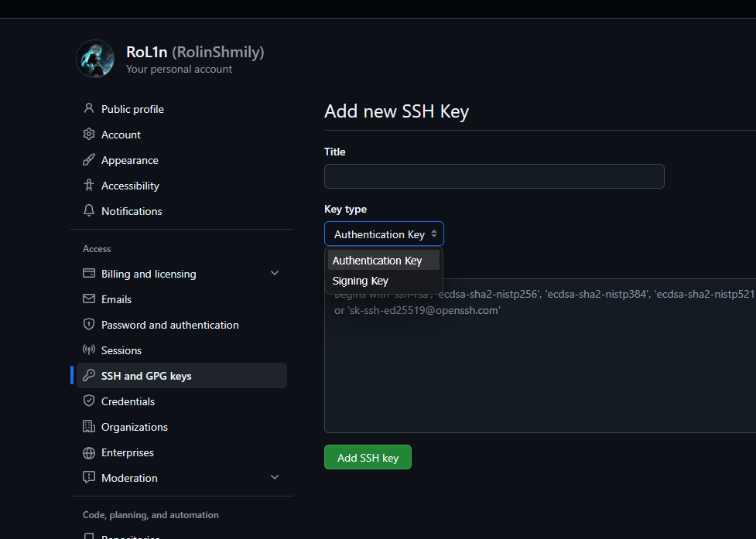The image size is (756, 539).
Task: Click the credit card icon beside Billing
Action: [89, 273]
